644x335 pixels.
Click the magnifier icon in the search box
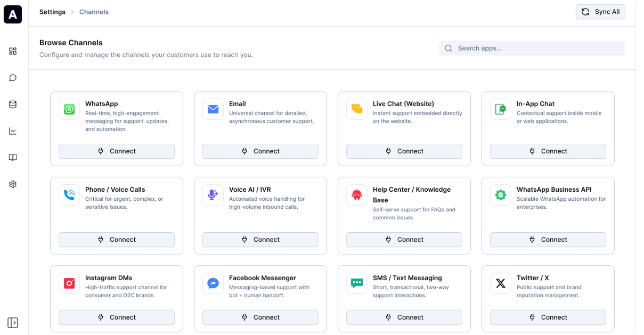(449, 48)
